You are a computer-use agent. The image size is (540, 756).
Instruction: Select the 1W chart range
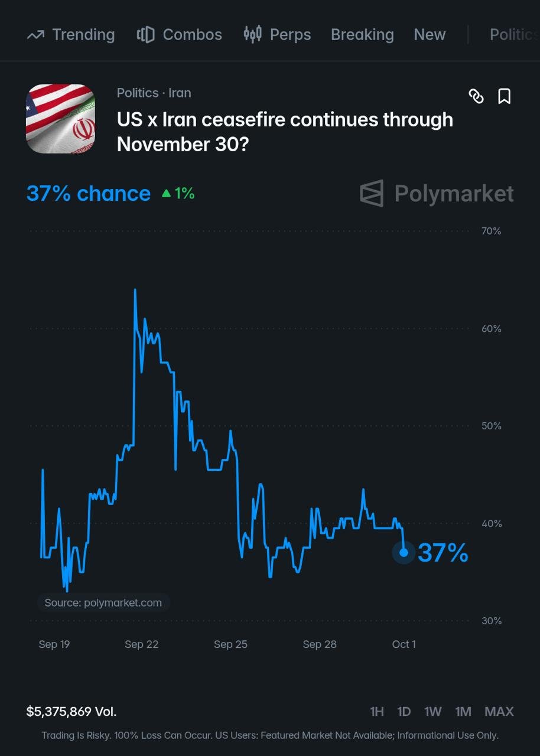(433, 712)
